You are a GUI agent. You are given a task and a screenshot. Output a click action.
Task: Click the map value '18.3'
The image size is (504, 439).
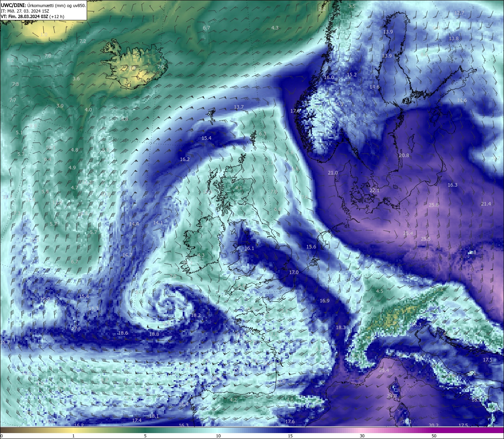341,327
